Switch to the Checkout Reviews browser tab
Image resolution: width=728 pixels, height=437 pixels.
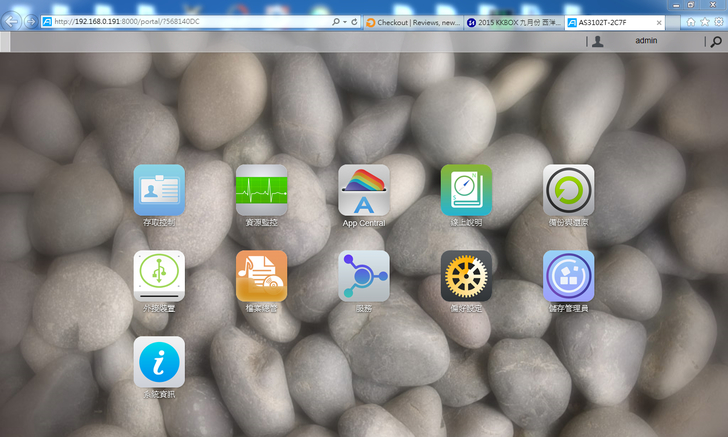click(x=412, y=21)
